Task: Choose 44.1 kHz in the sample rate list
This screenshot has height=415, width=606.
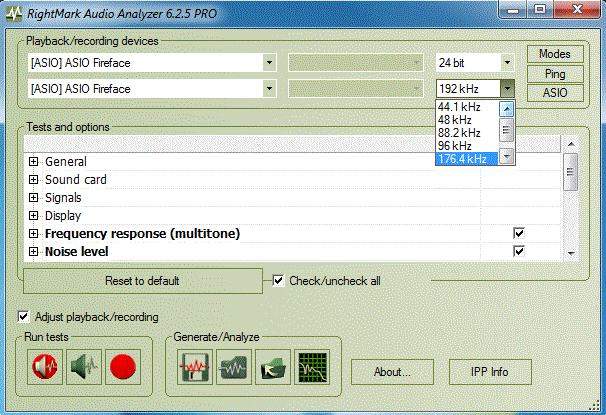Action: (458, 106)
